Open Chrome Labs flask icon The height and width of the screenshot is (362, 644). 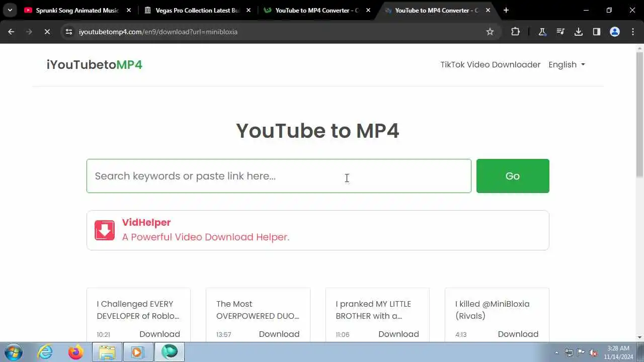click(x=542, y=32)
